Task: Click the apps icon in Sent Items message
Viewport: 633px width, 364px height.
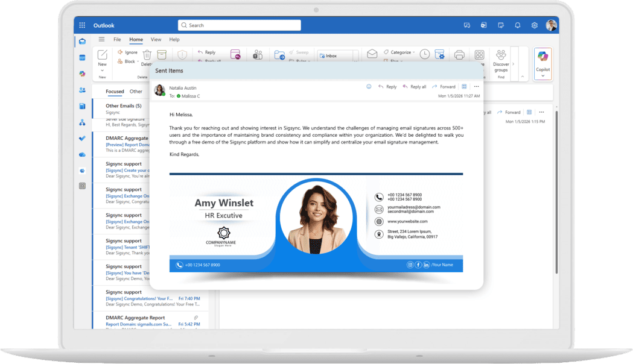Action: 464,86
